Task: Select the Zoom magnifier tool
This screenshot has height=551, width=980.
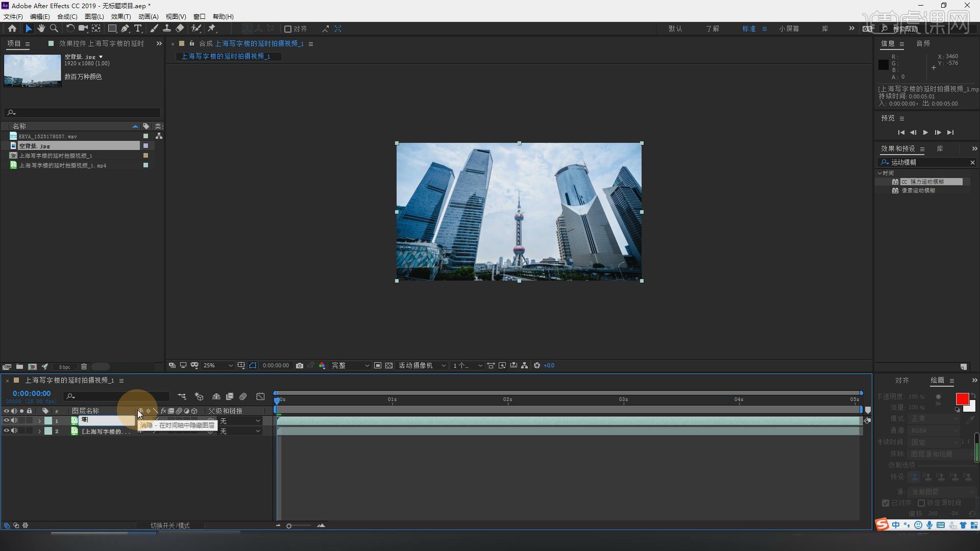Action: tap(54, 29)
